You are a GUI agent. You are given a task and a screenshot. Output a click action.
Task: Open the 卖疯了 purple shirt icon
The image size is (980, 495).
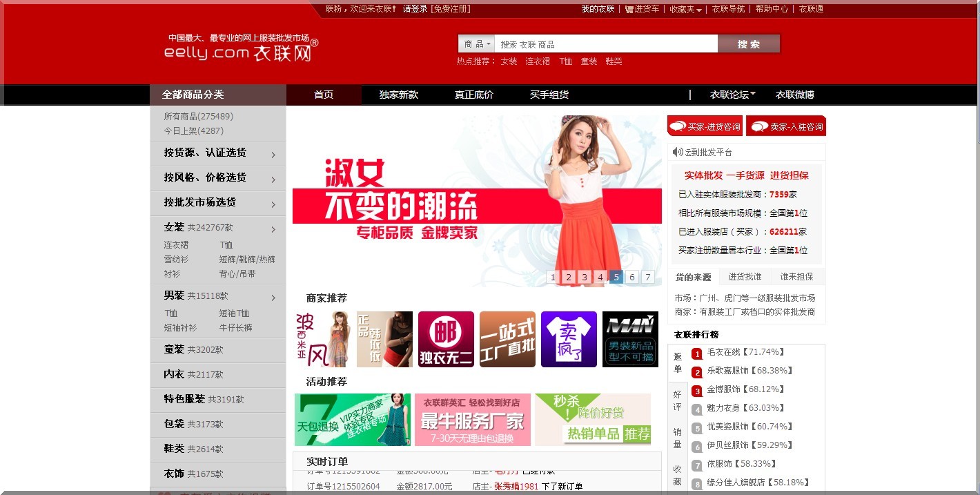click(x=569, y=339)
